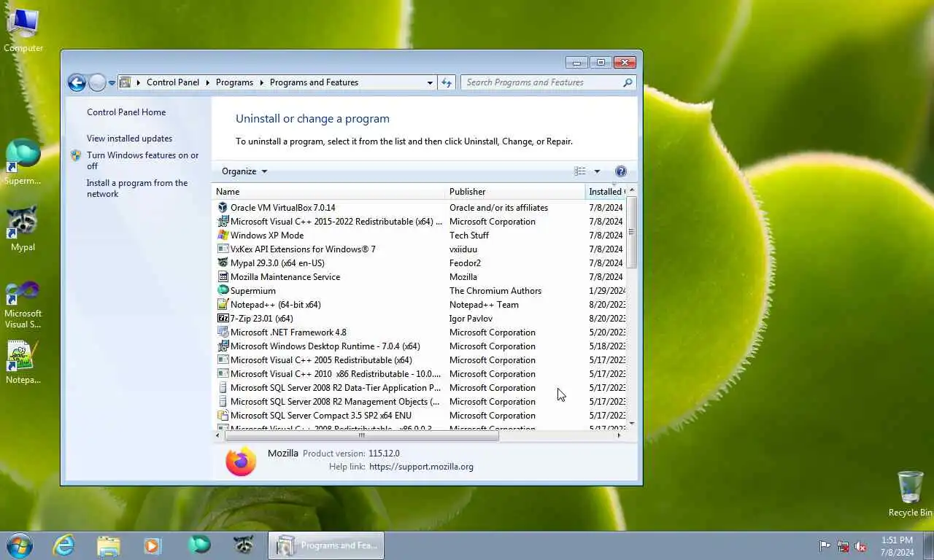Open the Supermium desktop shortcut
934x560 pixels.
click(23, 162)
